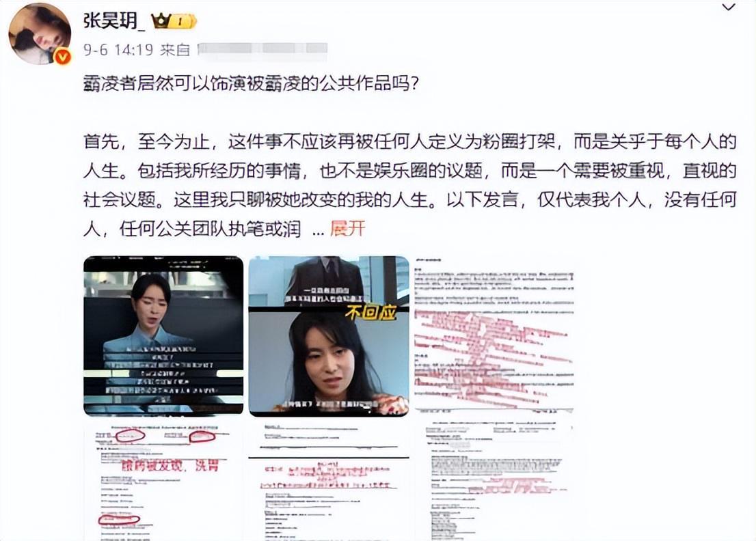
Task: Open username 张昊玥_ profile link
Action: pos(113,20)
